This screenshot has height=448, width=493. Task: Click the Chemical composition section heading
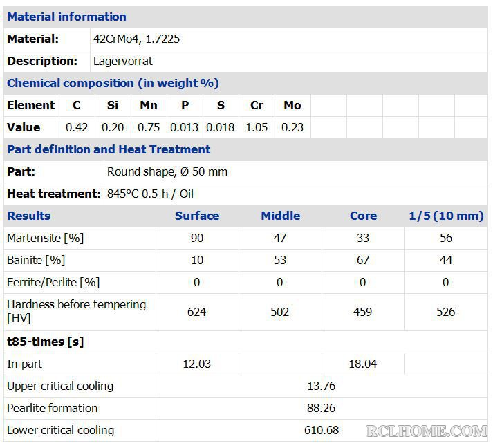[x=113, y=83]
